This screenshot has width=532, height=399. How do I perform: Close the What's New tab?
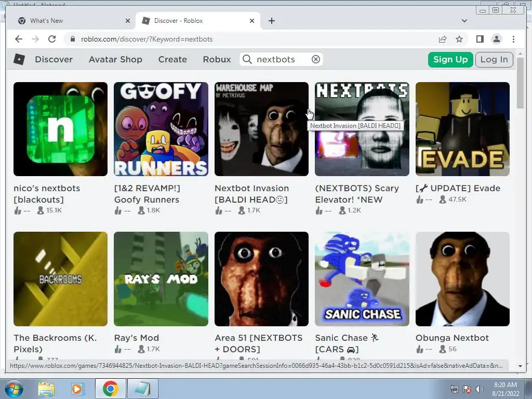(128, 21)
